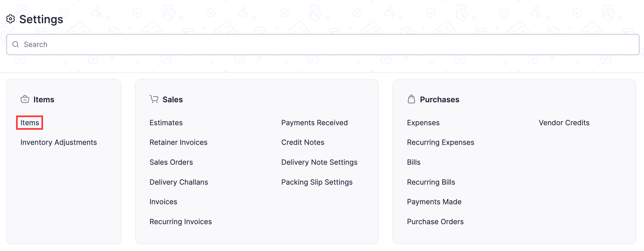Click the bag icon beside Purchases
The image size is (644, 251).
(411, 99)
